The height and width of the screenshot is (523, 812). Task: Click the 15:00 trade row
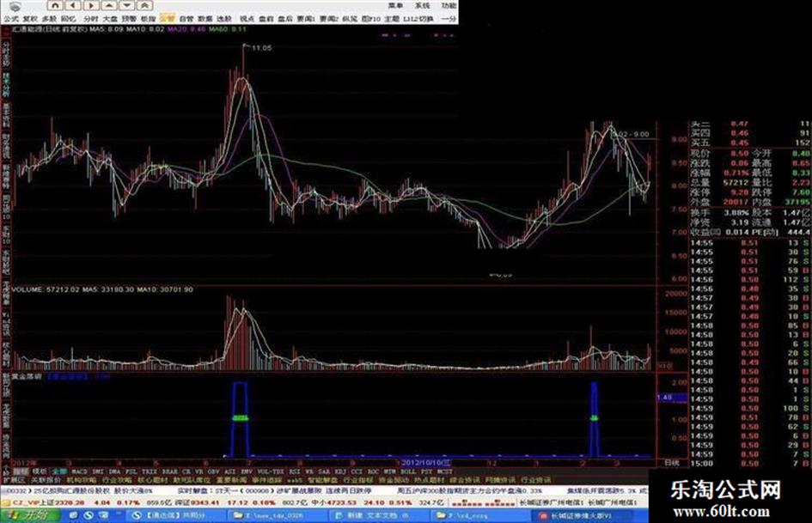pyautogui.click(x=748, y=463)
